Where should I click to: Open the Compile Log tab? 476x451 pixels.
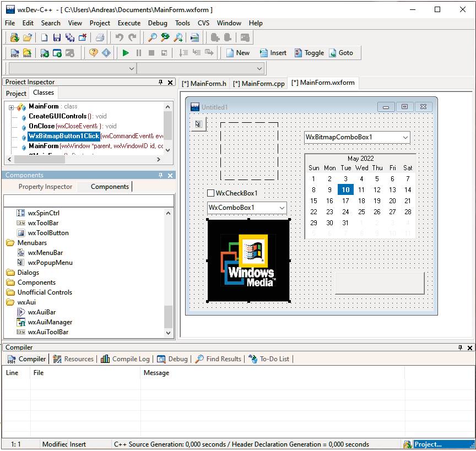tap(126, 359)
